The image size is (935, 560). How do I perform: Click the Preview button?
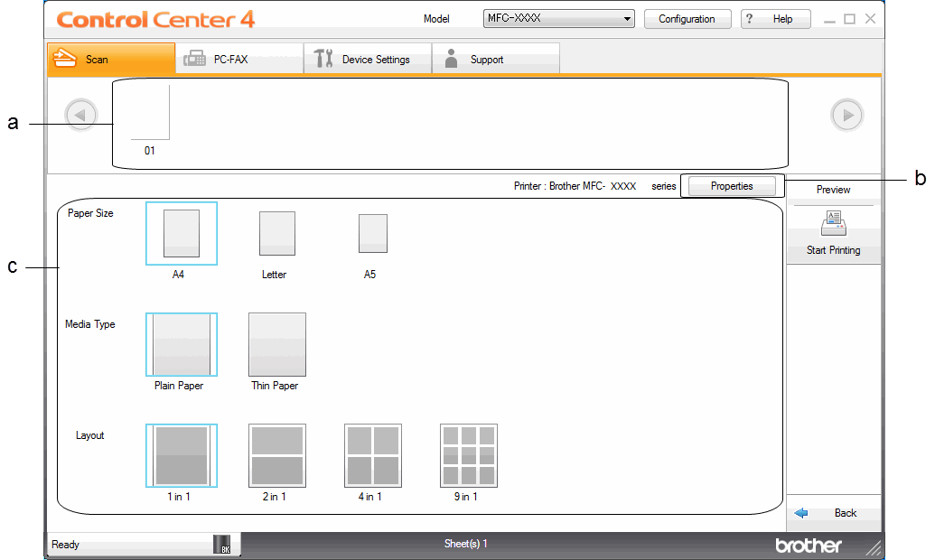(833, 190)
